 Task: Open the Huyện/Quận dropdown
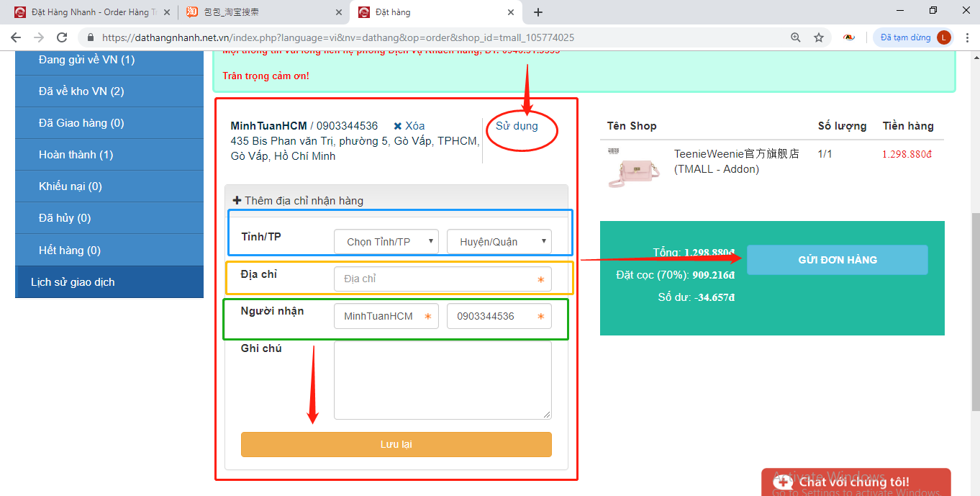[499, 242]
